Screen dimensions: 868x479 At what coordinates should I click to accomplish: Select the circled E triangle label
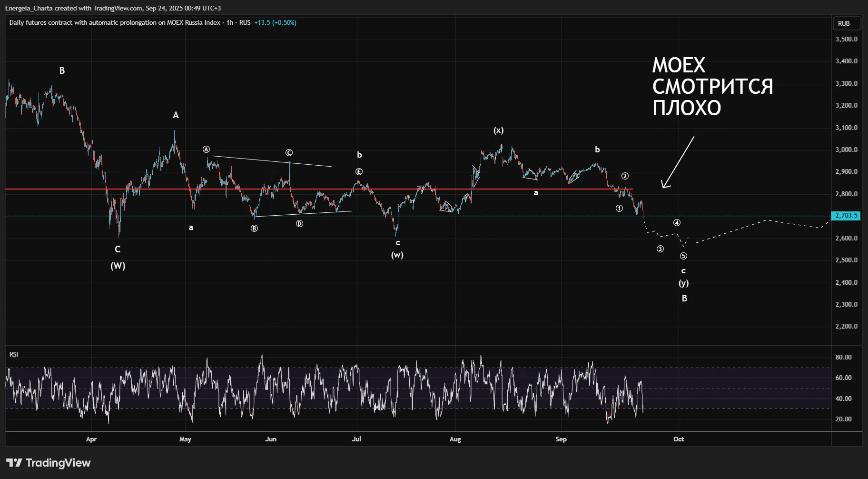359,172
